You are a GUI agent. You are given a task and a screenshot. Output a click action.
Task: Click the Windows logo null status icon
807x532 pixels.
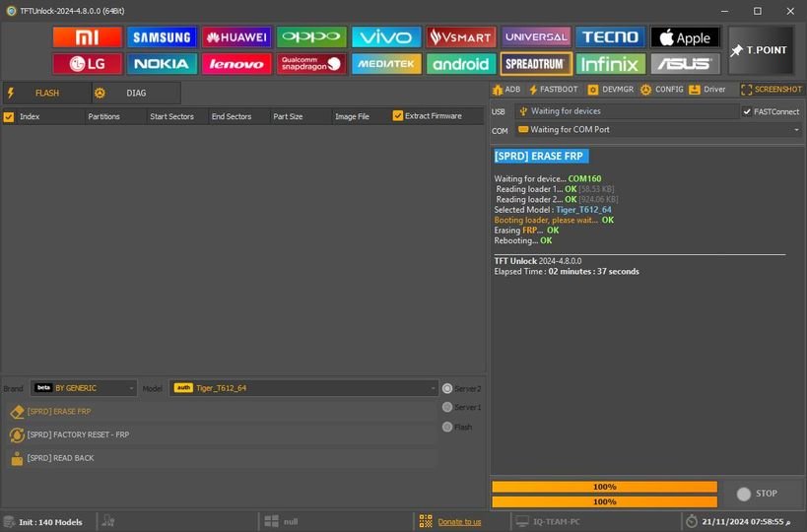(271, 521)
